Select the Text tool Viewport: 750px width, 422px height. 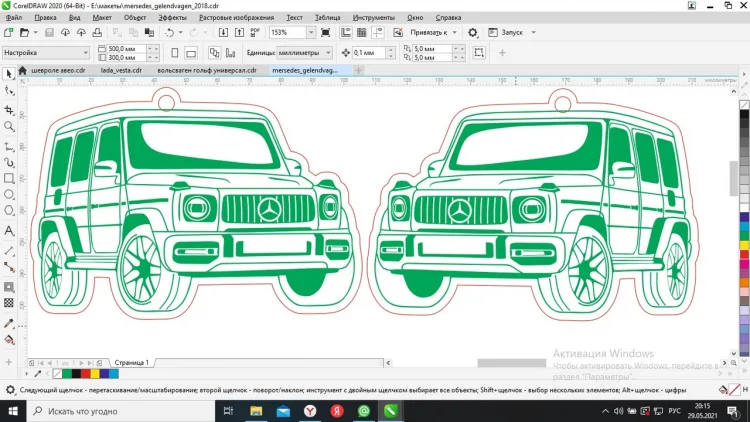pos(9,231)
